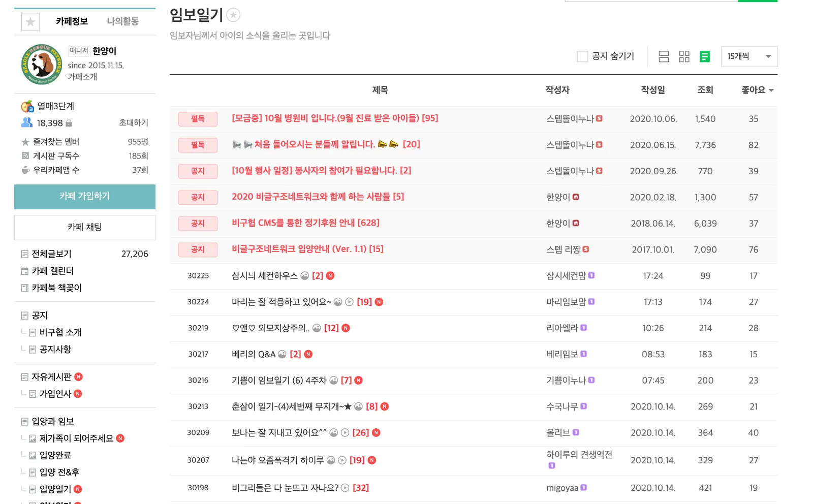The width and height of the screenshot is (813, 504).
Task: Click the 초대하기 link
Action: (134, 123)
